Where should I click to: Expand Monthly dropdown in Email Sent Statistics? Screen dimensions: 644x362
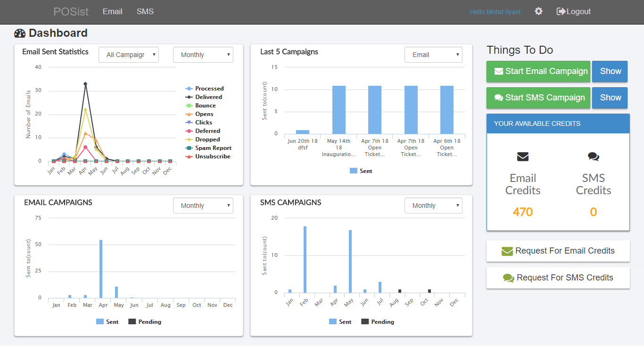click(x=203, y=55)
